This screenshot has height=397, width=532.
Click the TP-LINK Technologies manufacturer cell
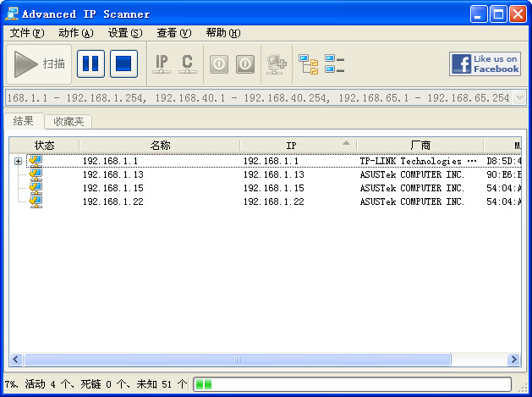tap(418, 161)
